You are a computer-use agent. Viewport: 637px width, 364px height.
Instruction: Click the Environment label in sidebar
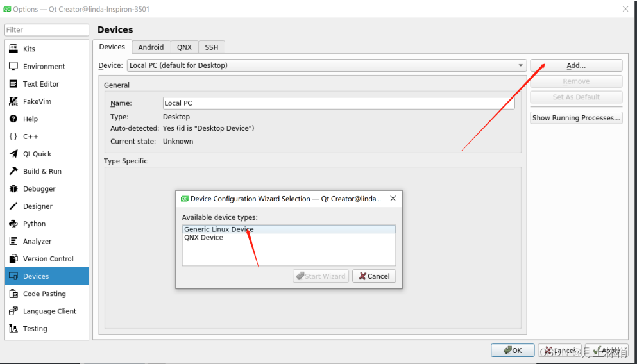click(44, 66)
